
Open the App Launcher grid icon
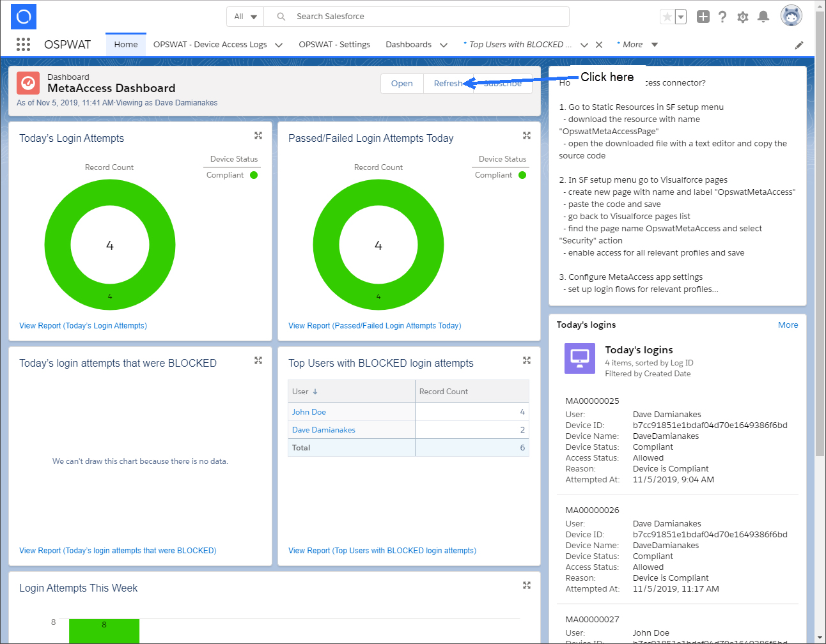coord(24,44)
